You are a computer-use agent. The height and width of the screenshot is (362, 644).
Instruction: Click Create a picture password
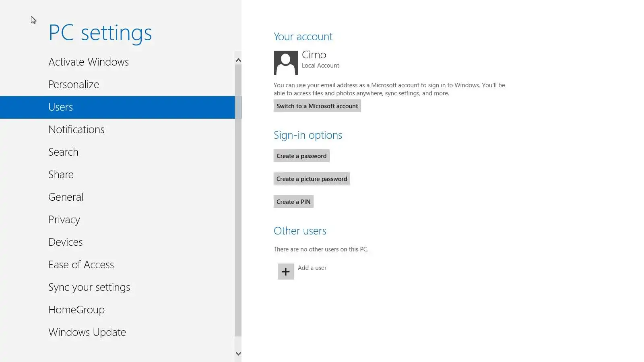(312, 179)
